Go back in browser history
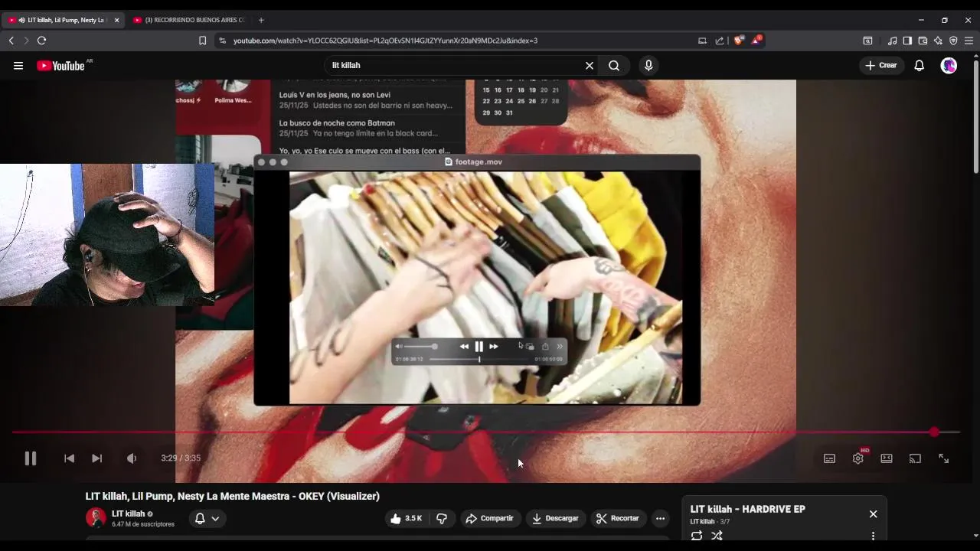Screen dimensions: 980x551 (11, 41)
